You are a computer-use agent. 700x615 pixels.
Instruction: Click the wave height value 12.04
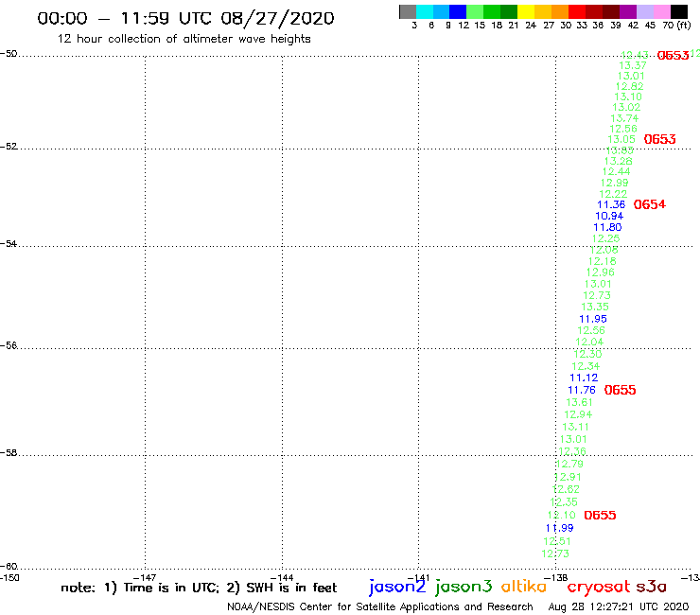click(x=589, y=342)
